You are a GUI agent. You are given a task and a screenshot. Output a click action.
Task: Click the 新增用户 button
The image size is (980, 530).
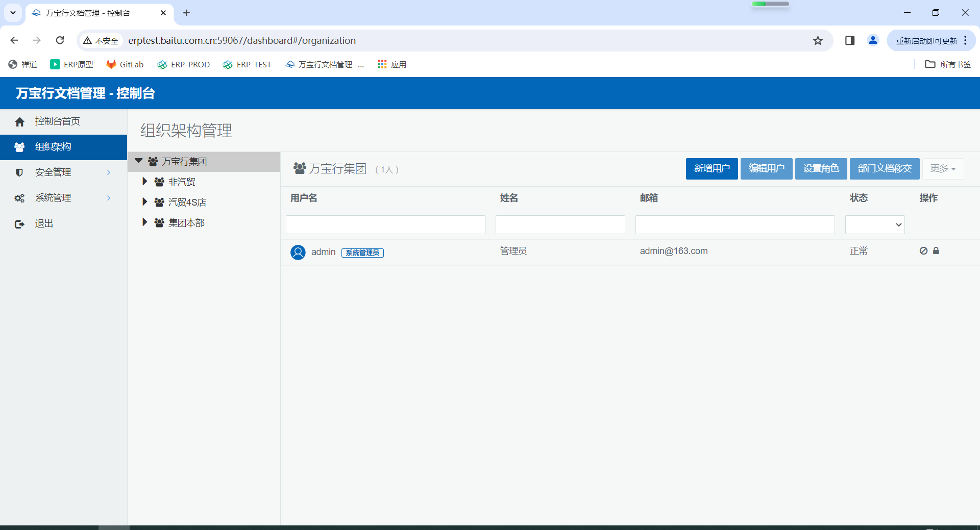(x=712, y=169)
